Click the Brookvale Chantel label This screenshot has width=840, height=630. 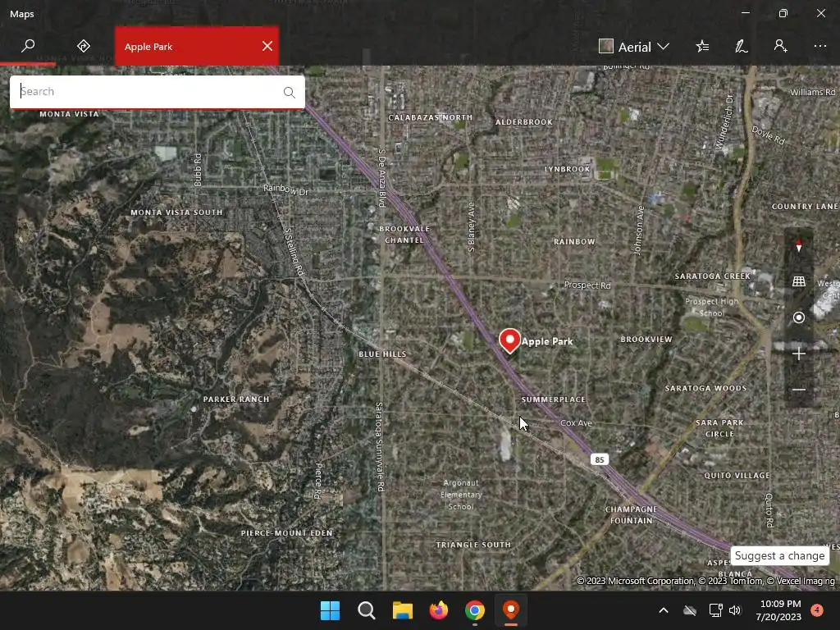[x=404, y=235]
